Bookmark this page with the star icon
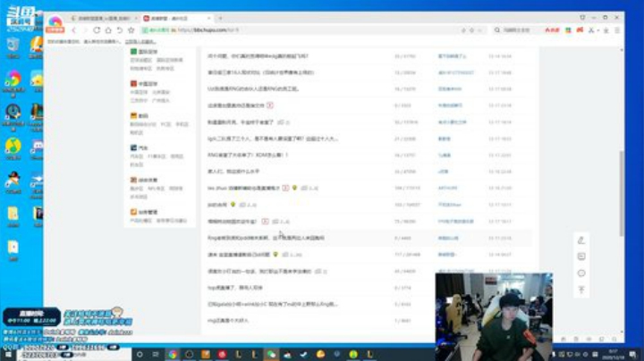 (x=131, y=30)
